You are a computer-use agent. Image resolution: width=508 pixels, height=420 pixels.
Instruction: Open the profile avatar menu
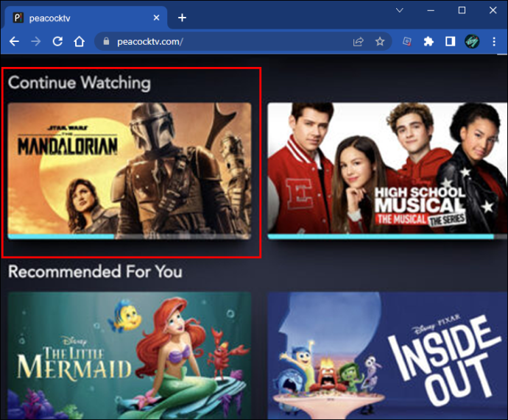click(472, 41)
